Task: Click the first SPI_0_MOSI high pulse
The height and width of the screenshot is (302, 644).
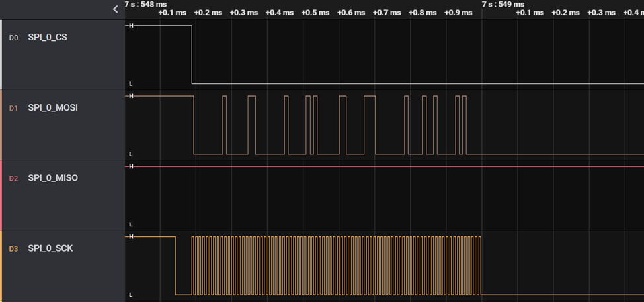Action: coord(224,125)
